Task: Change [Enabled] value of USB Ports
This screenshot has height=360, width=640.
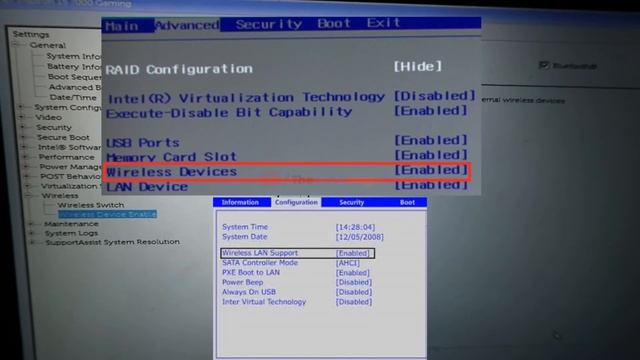Action: coord(431,140)
